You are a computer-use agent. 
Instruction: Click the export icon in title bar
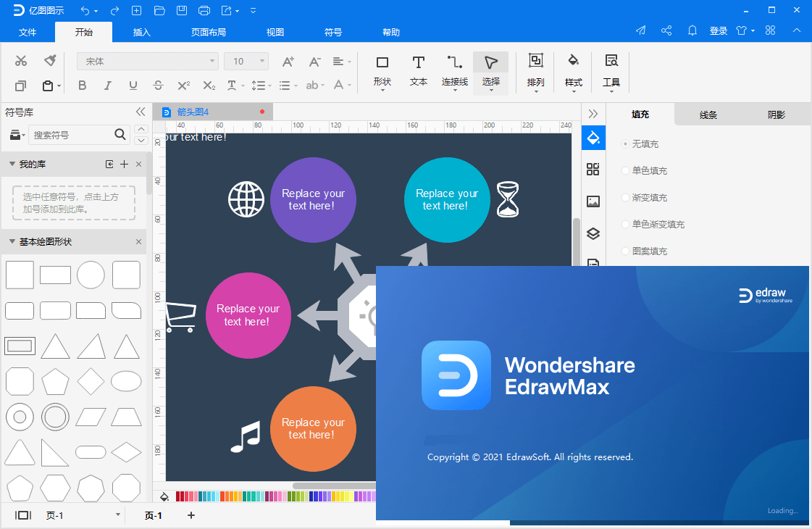point(227,10)
